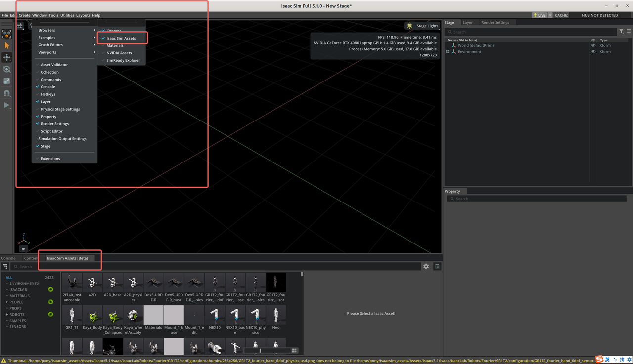Toggle the LIVE session button
The width and height of the screenshot is (633, 364).
point(539,15)
